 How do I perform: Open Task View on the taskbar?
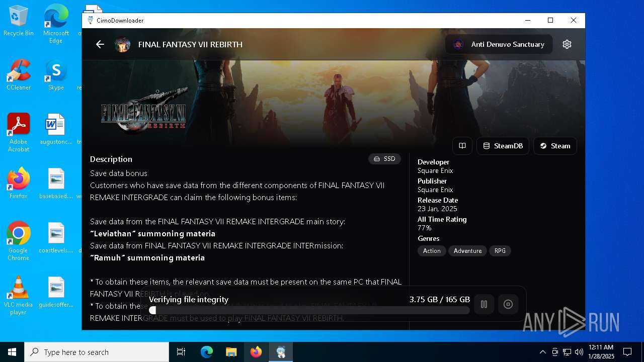[x=181, y=352]
